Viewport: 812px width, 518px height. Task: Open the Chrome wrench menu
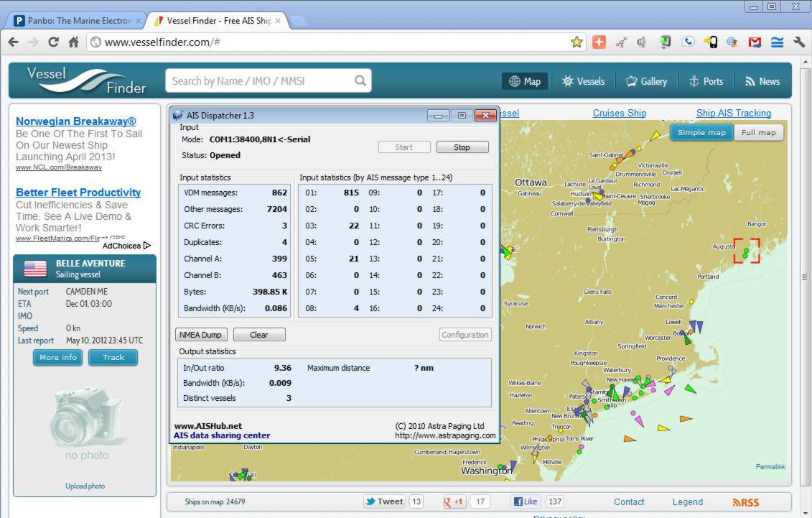tap(799, 42)
